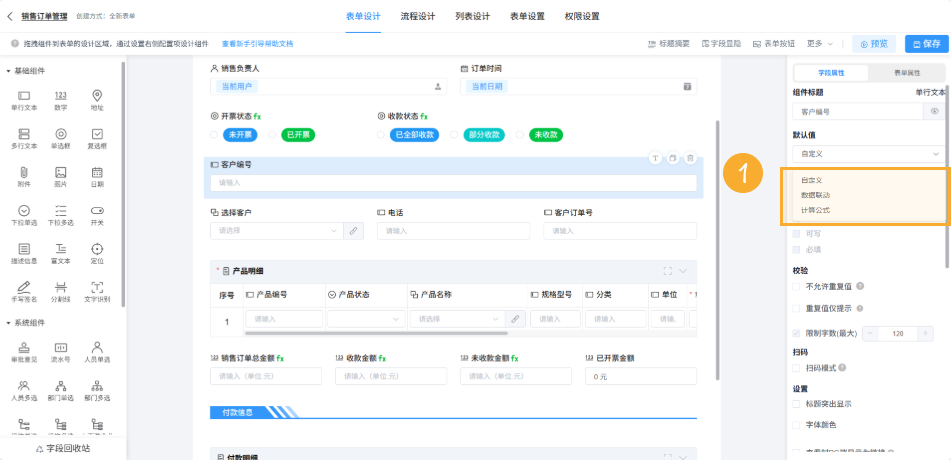Select the 单行文本 component icon
Screen dimensions: 951x460
[24, 96]
